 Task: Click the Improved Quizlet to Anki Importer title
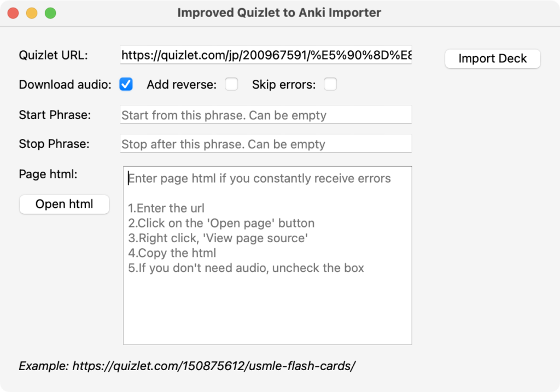pos(279,13)
